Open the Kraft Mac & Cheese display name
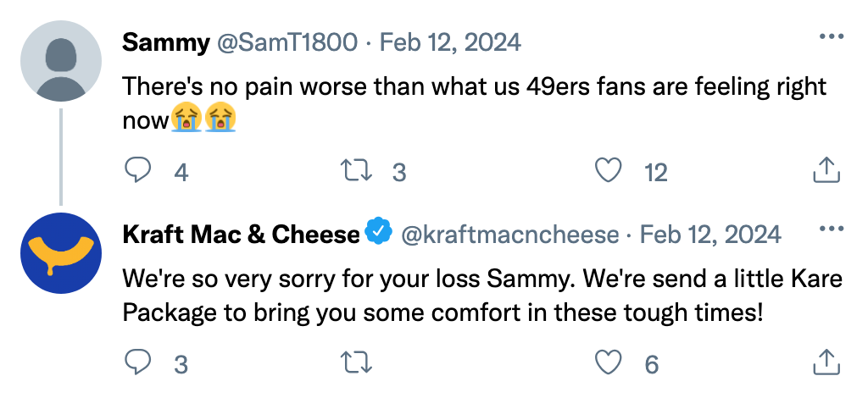This screenshot has height=398, width=868. 241,235
